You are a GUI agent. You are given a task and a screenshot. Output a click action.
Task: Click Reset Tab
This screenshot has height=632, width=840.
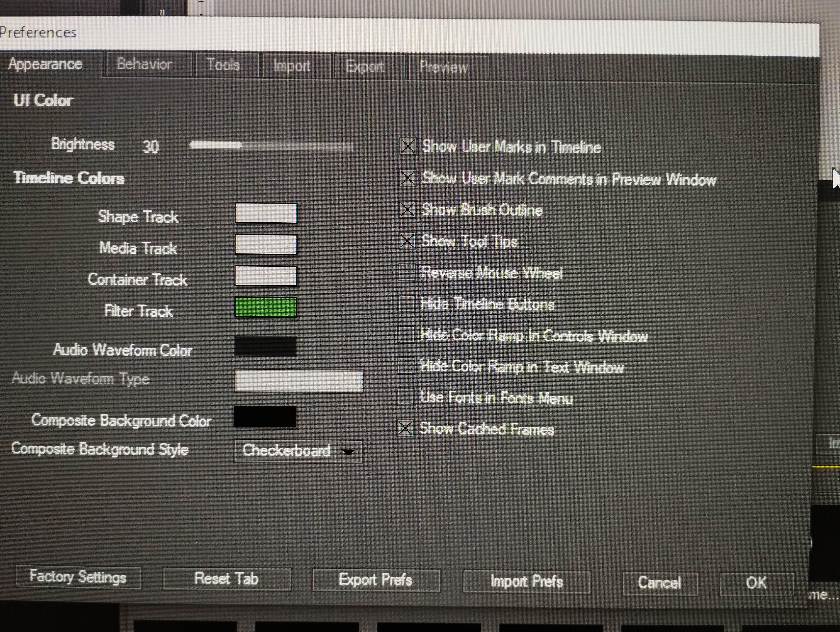point(227,579)
